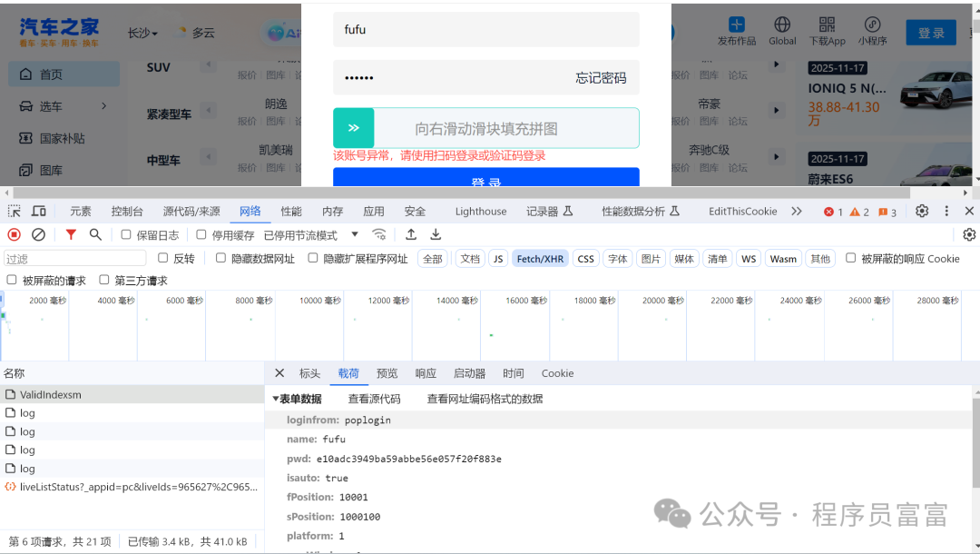Open DevTools settings gear icon

[922, 212]
